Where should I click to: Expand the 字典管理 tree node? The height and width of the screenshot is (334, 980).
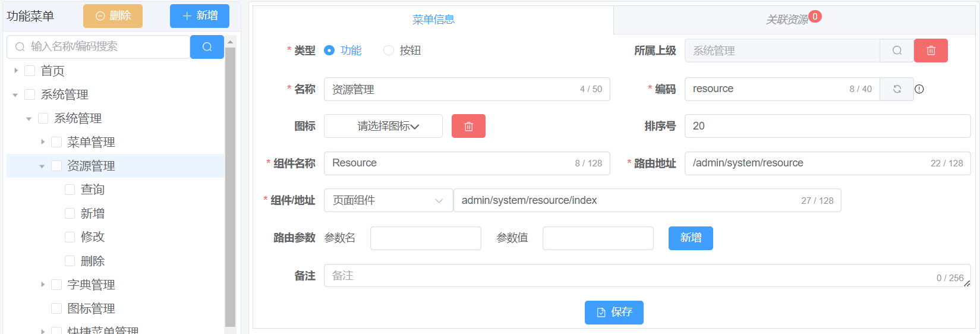tap(43, 285)
